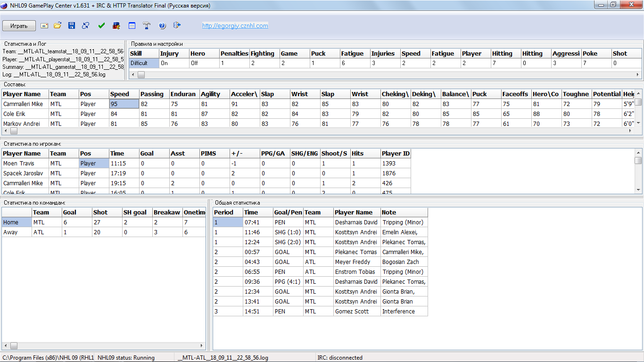The width and height of the screenshot is (644, 362).
Task: Click the SH goal column header
Action: point(137,212)
